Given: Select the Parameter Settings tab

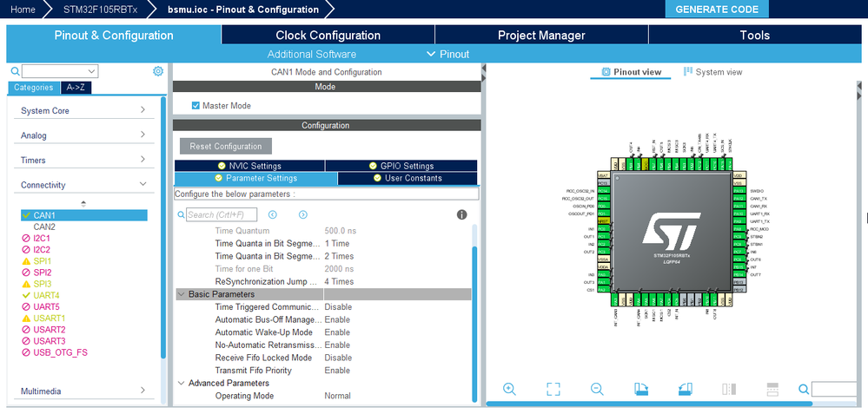Looking at the screenshot, I should [x=255, y=178].
